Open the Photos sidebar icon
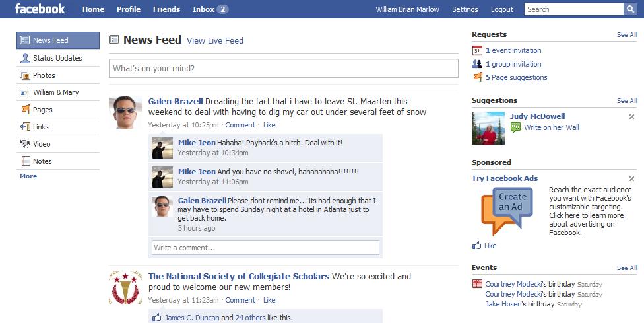The width and height of the screenshot is (644, 323). [x=26, y=75]
